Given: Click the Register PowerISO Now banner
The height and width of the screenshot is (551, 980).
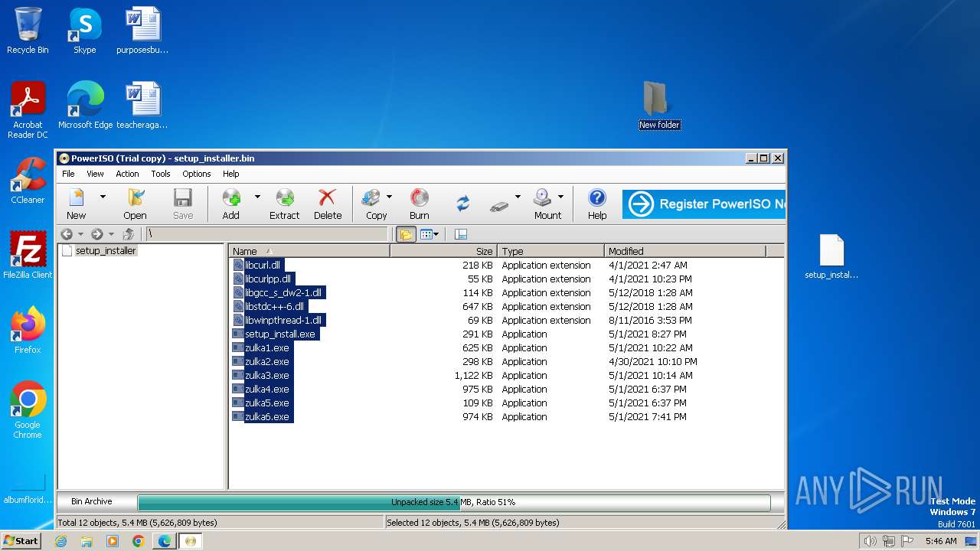Looking at the screenshot, I should click(704, 204).
